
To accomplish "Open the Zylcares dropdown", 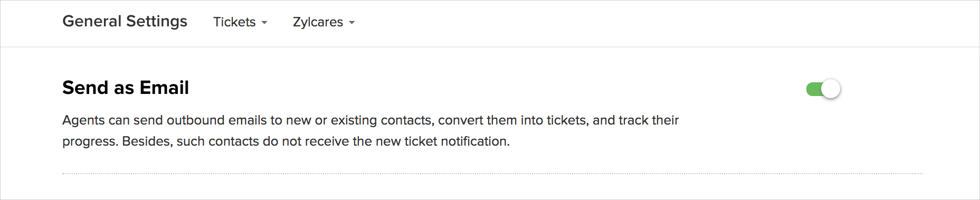I will 324,22.
